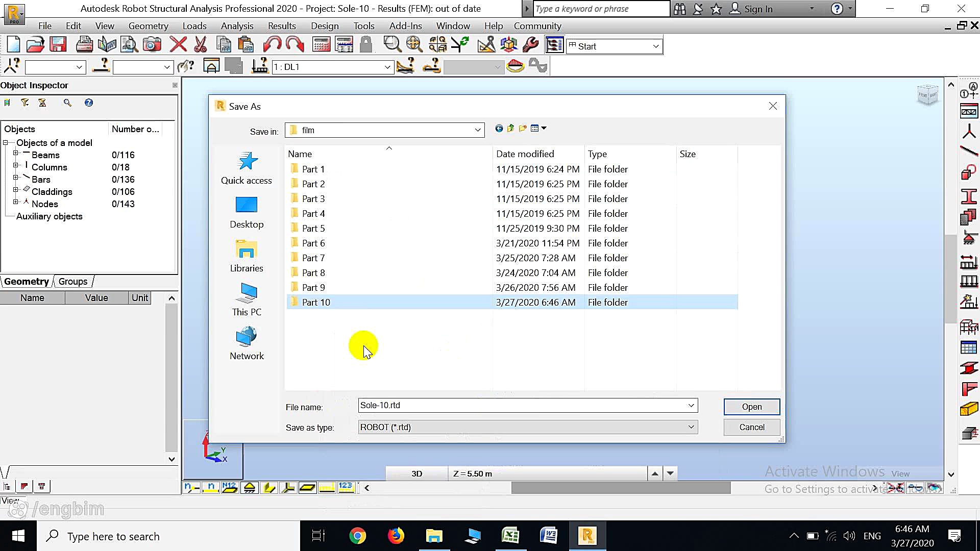The height and width of the screenshot is (551, 980).
Task: Open the Save in folder dropdown
Action: (478, 130)
